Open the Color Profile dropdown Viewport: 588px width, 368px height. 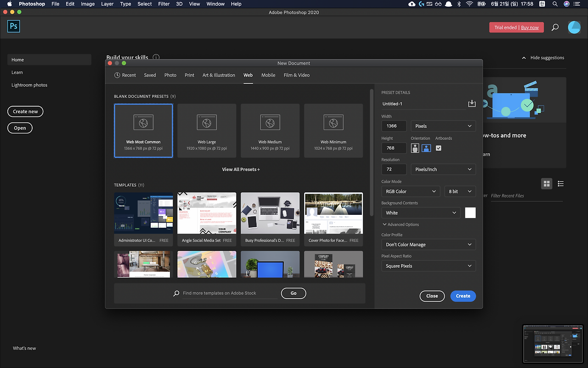click(429, 245)
